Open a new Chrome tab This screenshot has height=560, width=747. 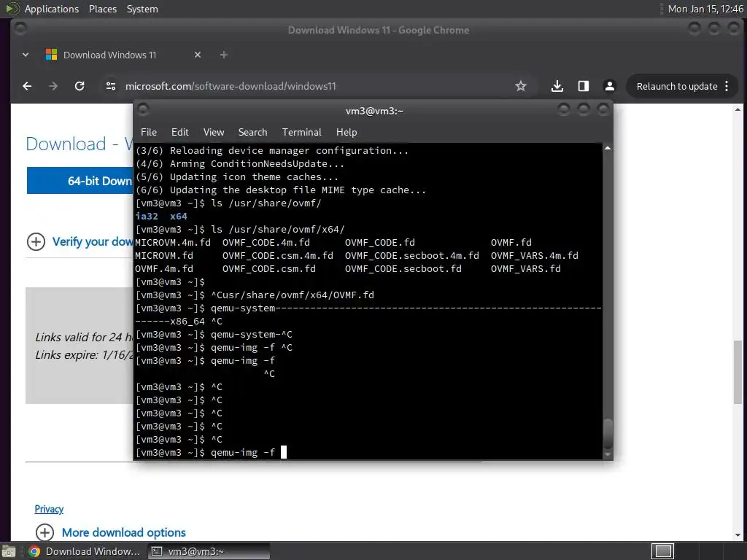pos(223,55)
